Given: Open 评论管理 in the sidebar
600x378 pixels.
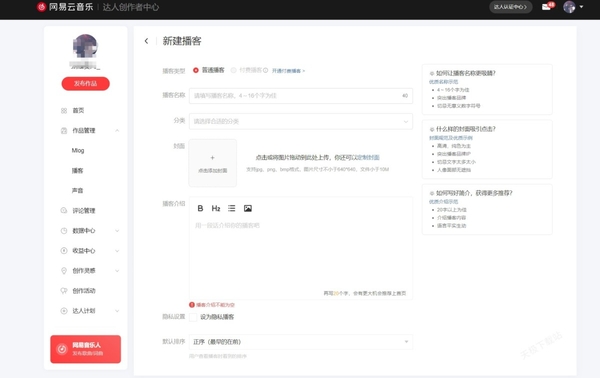Looking at the screenshot, I should (84, 210).
